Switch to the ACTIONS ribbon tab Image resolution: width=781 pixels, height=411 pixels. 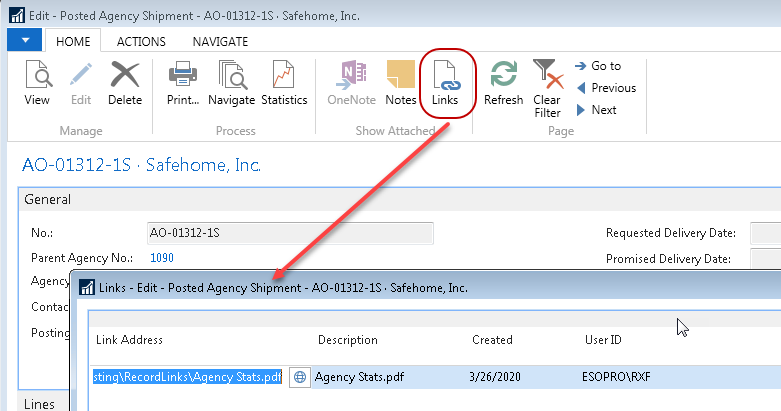coord(141,41)
